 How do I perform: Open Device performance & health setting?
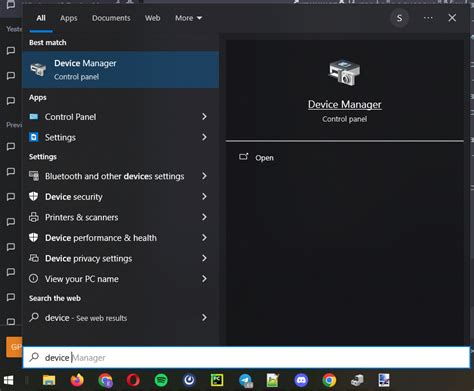pos(121,238)
